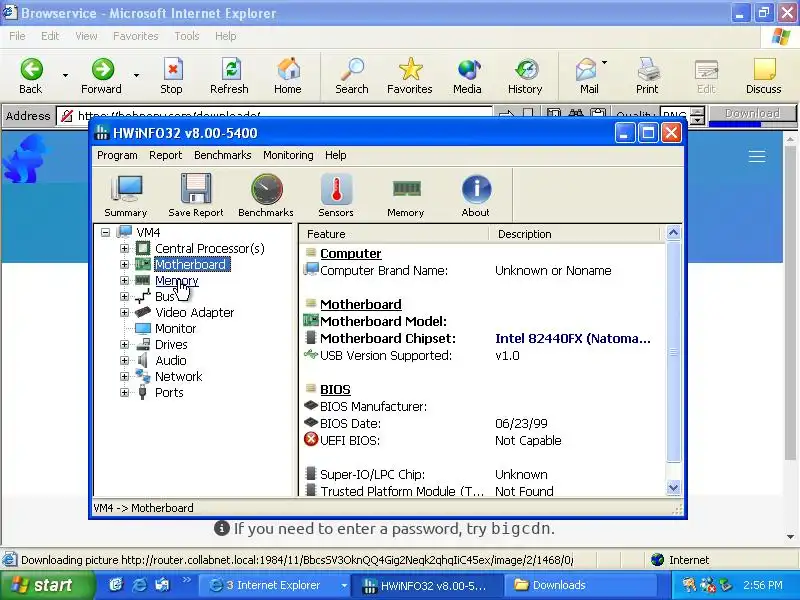Click the Back button in Internet Explorer
This screenshot has width=800, height=600.
point(31,76)
